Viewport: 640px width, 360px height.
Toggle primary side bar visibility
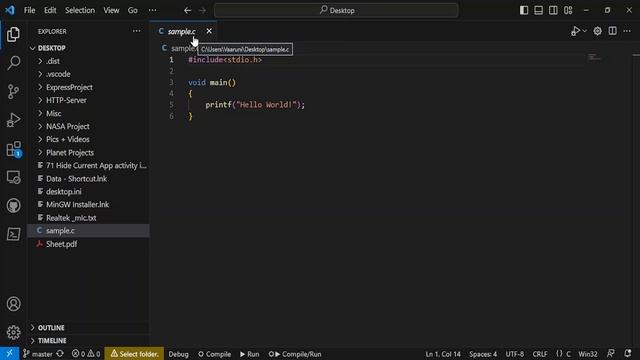coord(524,10)
